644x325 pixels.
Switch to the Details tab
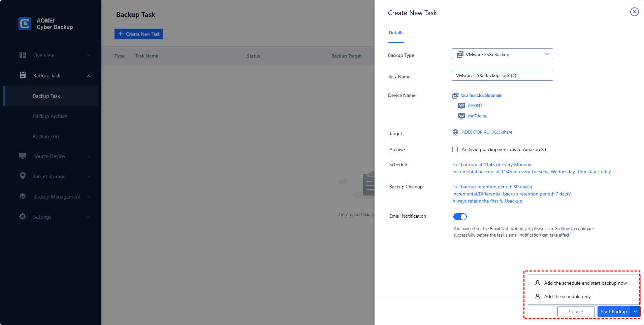click(x=396, y=33)
